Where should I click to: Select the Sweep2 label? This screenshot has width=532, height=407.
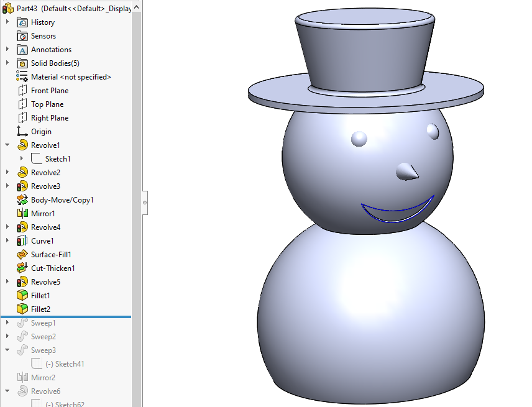(44, 336)
